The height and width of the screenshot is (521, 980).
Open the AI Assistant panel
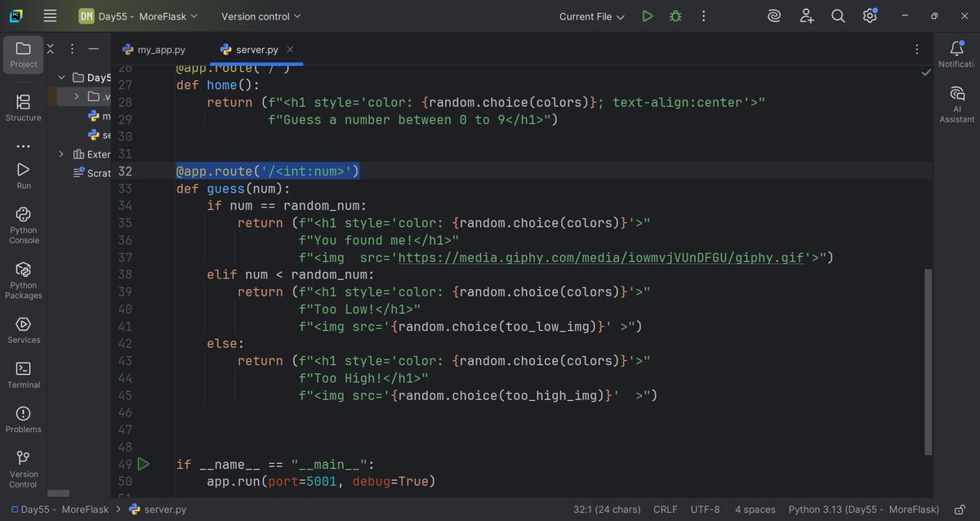pyautogui.click(x=957, y=105)
